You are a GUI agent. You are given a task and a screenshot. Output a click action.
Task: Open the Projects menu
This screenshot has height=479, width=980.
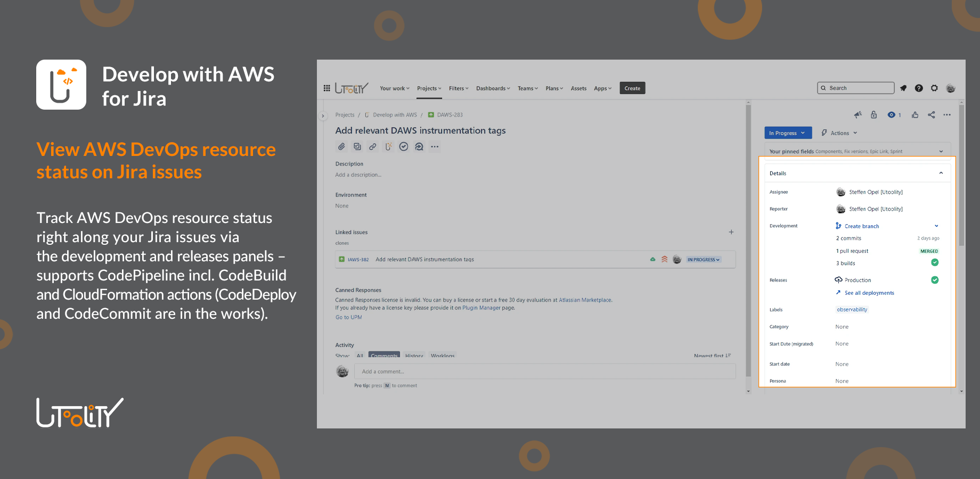[429, 88]
